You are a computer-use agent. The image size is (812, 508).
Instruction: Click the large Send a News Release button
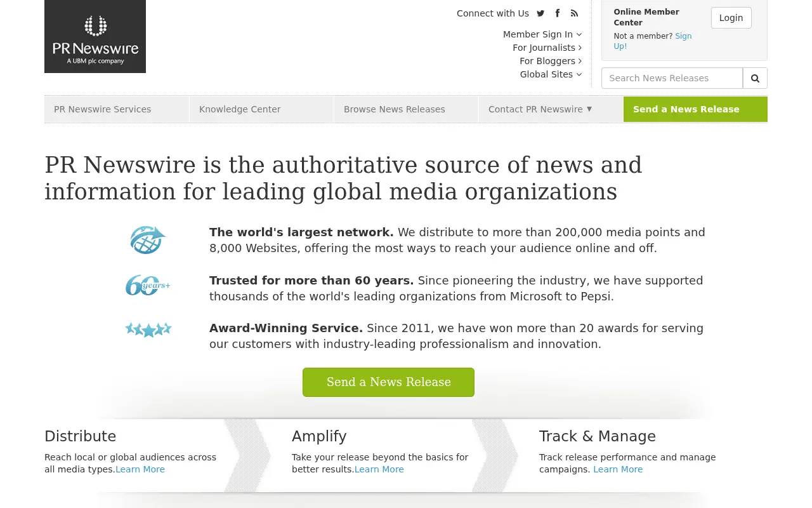(x=388, y=382)
